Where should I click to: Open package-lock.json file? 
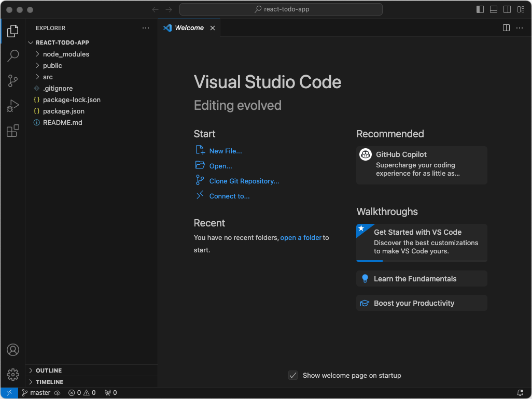(x=91, y=99)
